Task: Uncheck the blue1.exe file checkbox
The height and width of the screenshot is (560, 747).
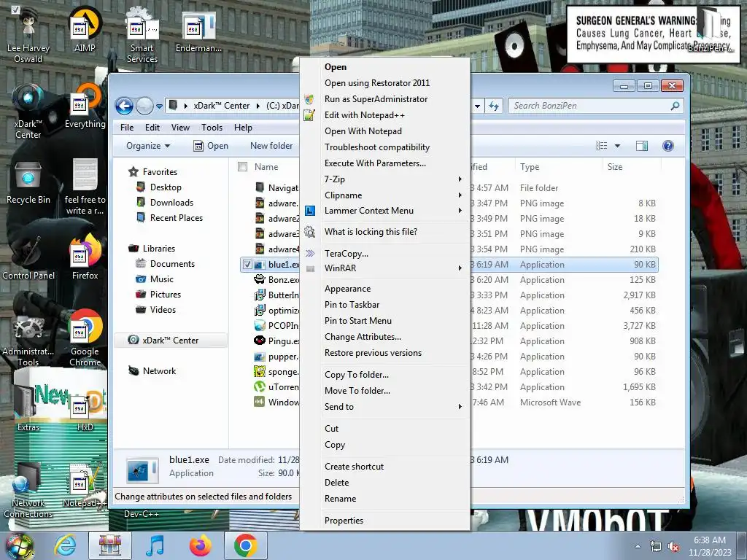Action: click(247, 264)
